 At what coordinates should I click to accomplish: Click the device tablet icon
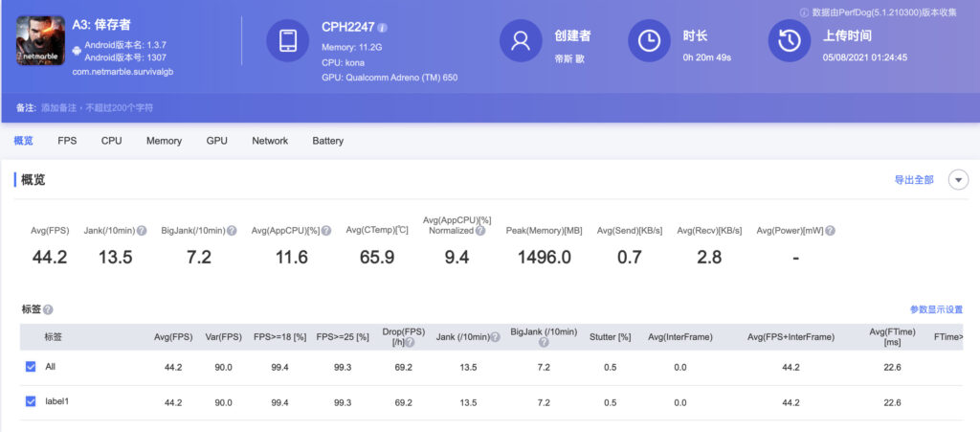click(x=287, y=40)
